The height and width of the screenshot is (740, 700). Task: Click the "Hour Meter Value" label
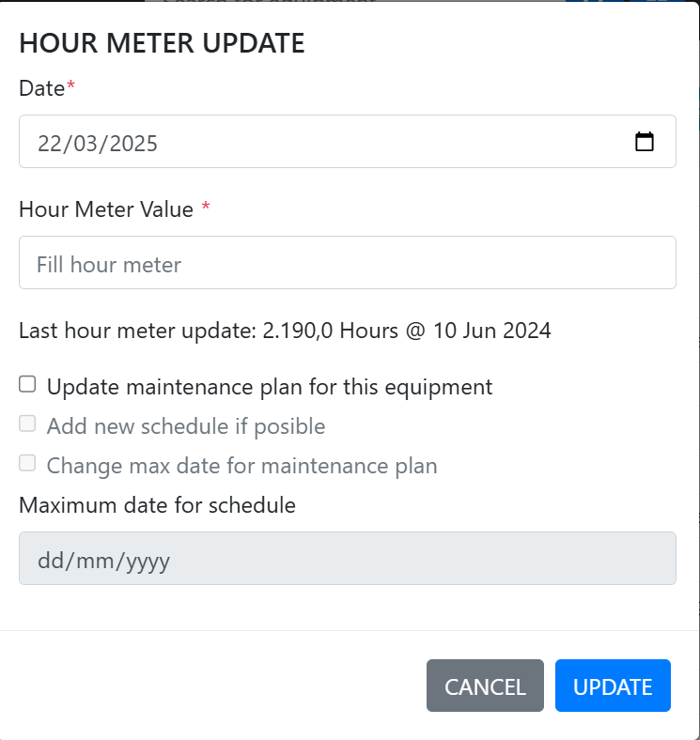pos(106,209)
